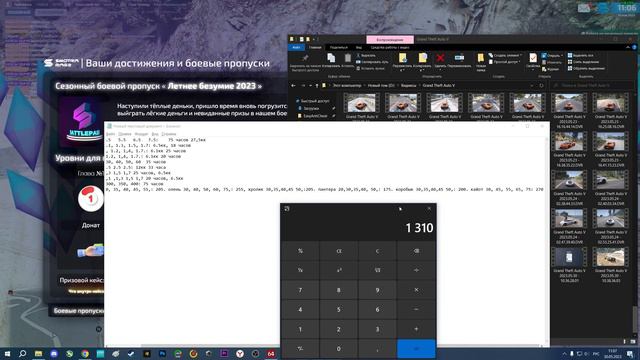Click the calculator backspace key
The height and width of the screenshot is (360, 640).
click(416, 251)
